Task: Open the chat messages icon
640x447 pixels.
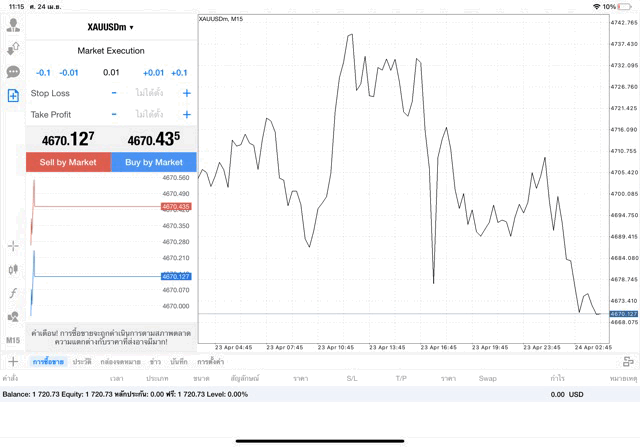Action: pos(13,72)
